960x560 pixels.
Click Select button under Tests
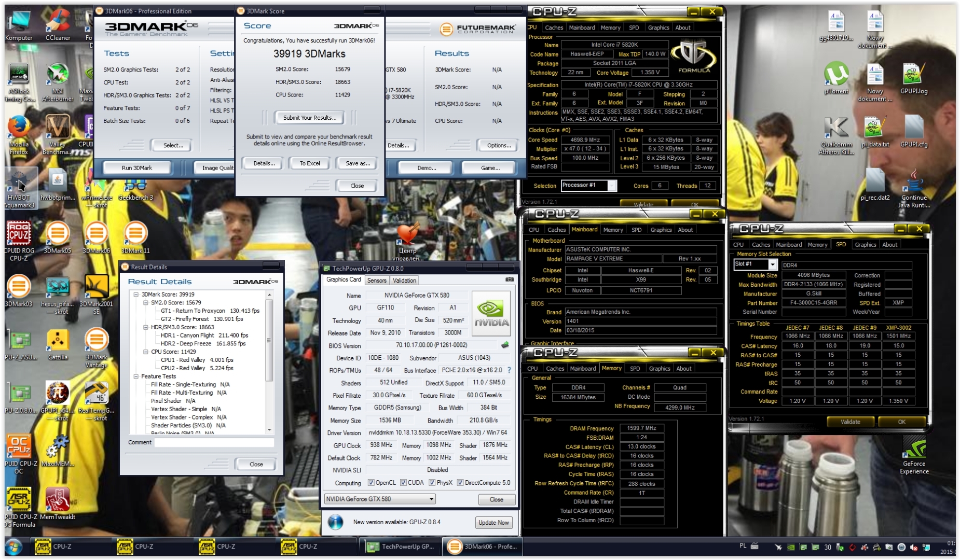173,146
